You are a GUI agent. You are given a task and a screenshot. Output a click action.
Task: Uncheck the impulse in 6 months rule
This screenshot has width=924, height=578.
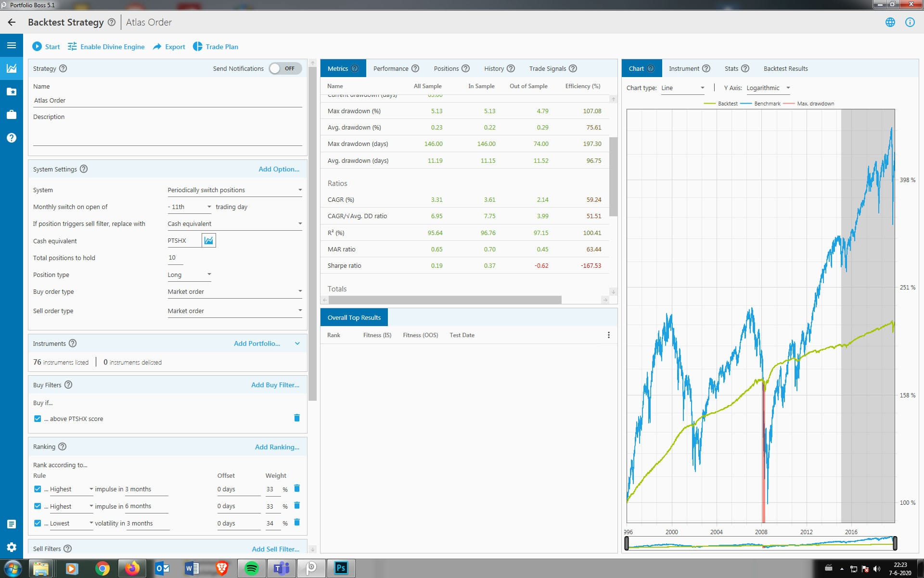(38, 506)
